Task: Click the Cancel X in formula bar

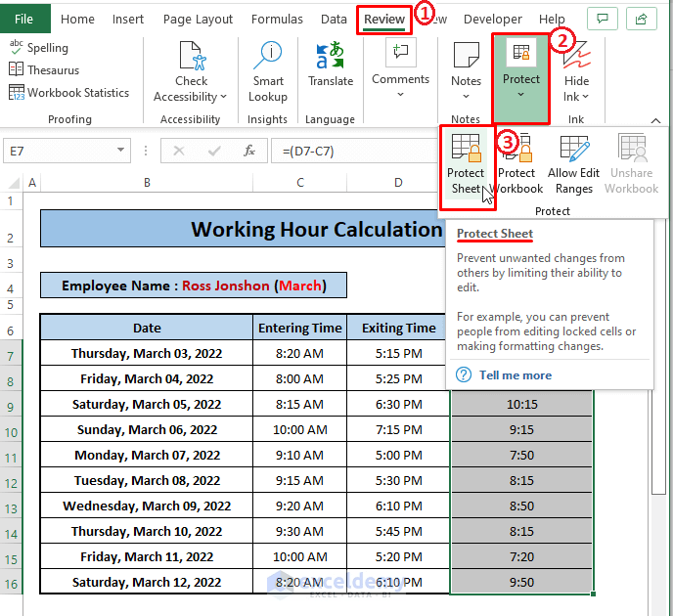Action: tap(179, 151)
